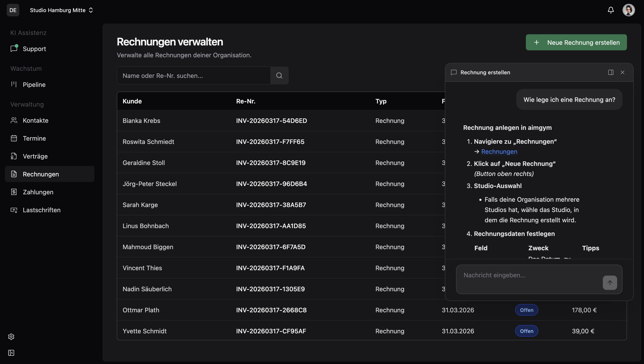644x364 pixels.
Task: Click the Support chat bubble icon
Action: 14,49
